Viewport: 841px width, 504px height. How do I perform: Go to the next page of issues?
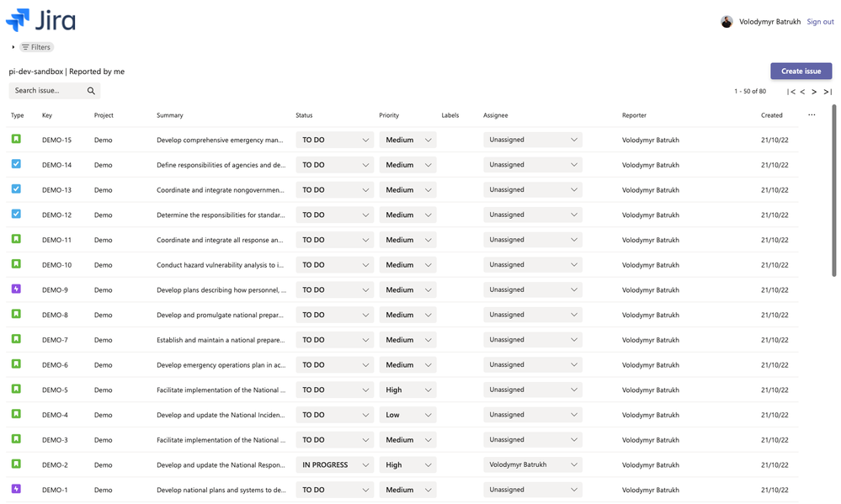coord(813,90)
